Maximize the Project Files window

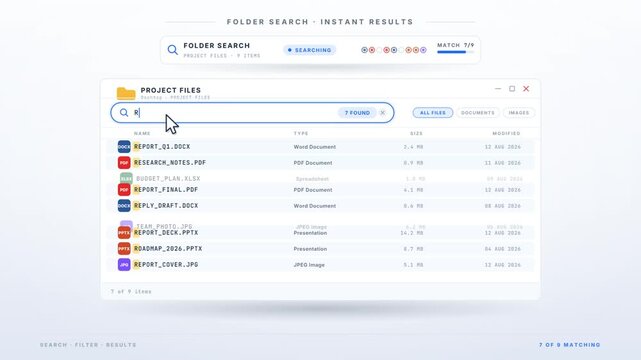[x=512, y=89]
